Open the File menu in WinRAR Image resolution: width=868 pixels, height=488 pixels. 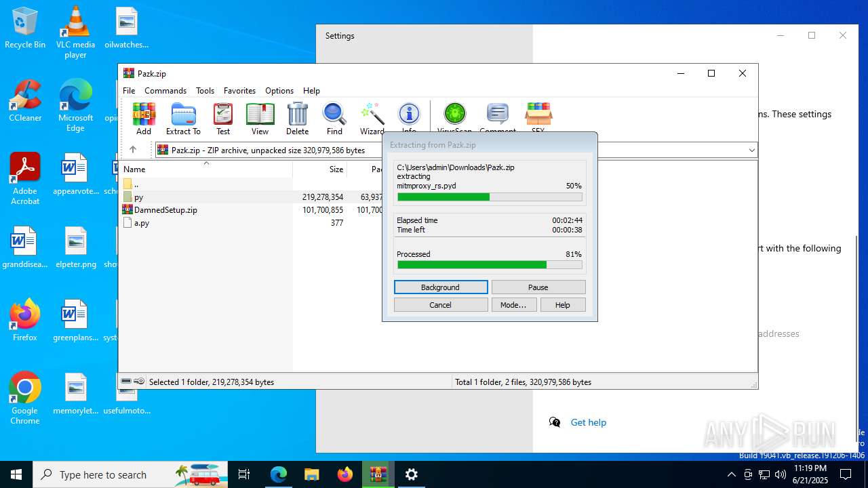tap(129, 90)
